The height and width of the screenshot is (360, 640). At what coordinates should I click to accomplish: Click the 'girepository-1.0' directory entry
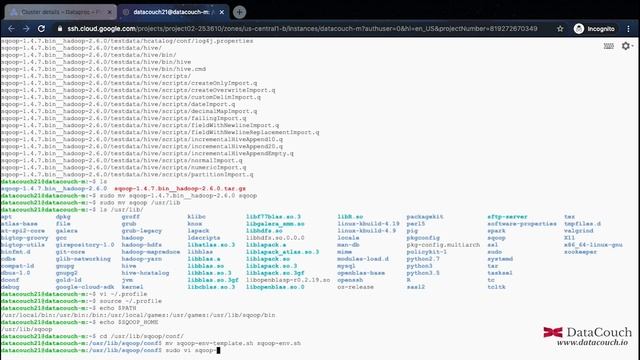85,245
